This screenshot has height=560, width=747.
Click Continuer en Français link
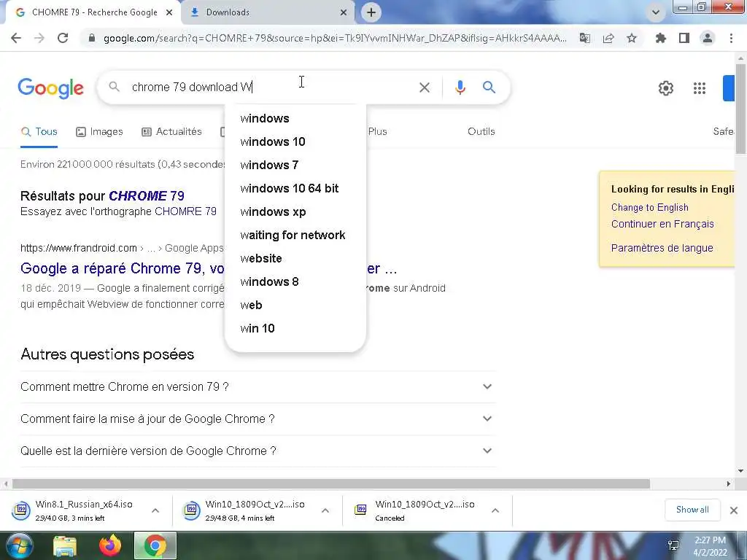[x=662, y=225]
